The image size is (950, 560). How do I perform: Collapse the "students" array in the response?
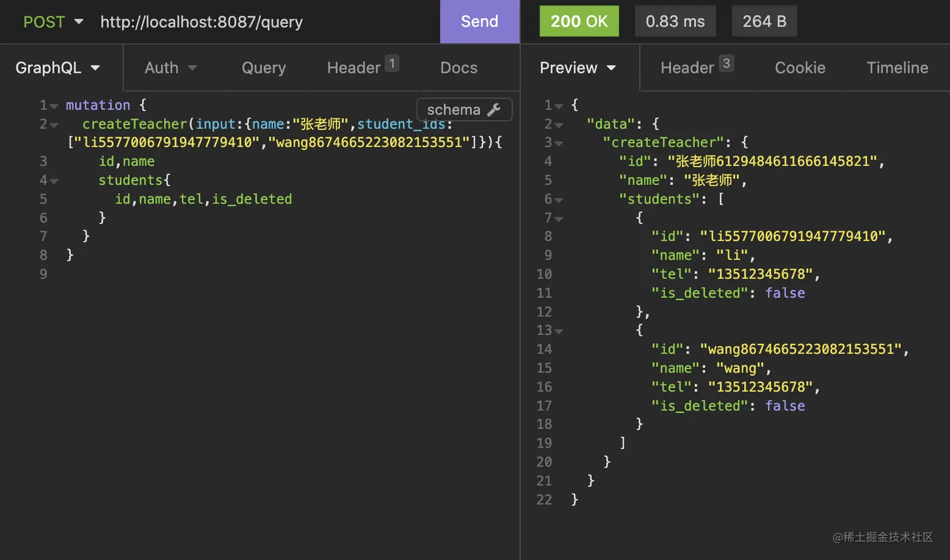[x=559, y=200]
